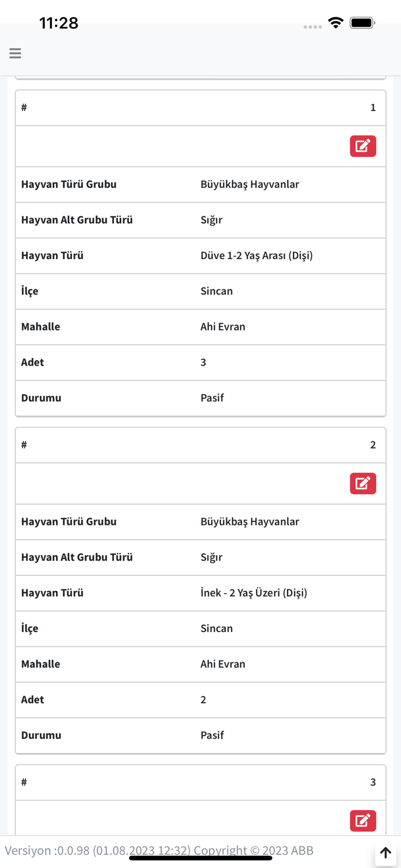Click the Sığır value under Hayvan Alt Grubu Türü
Image resolution: width=401 pixels, height=868 pixels.
tap(211, 220)
